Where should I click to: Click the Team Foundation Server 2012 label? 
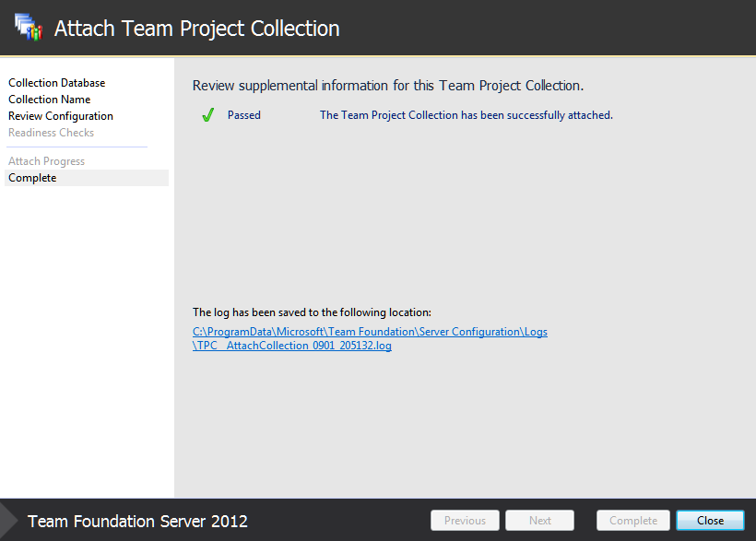point(137,522)
